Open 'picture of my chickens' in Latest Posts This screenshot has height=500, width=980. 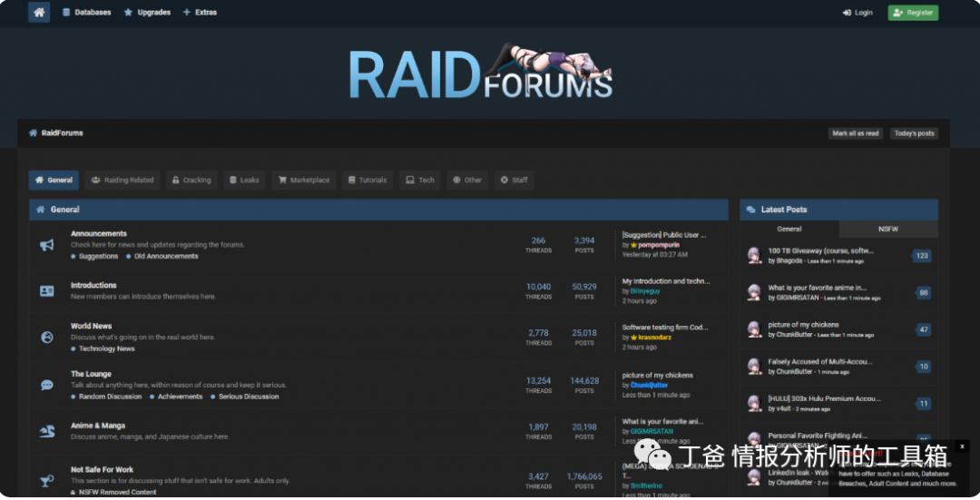pyautogui.click(x=803, y=325)
